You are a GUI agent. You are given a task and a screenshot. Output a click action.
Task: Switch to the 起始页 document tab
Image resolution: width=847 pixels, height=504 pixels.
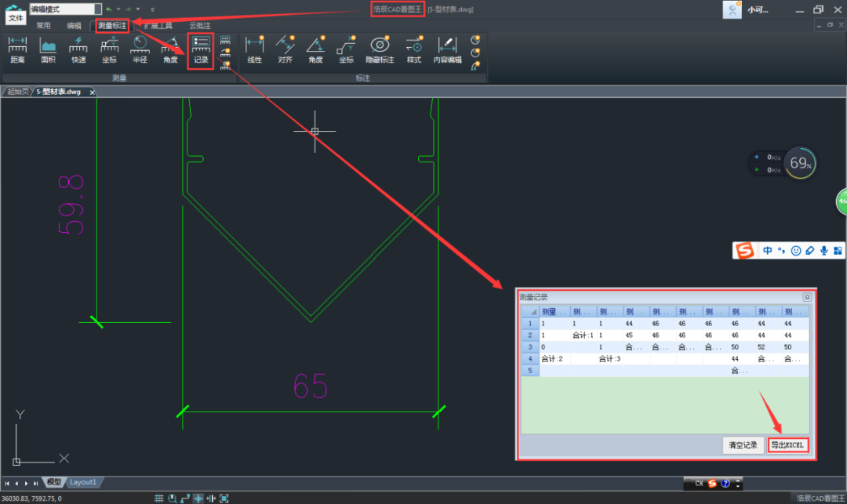tap(18, 92)
